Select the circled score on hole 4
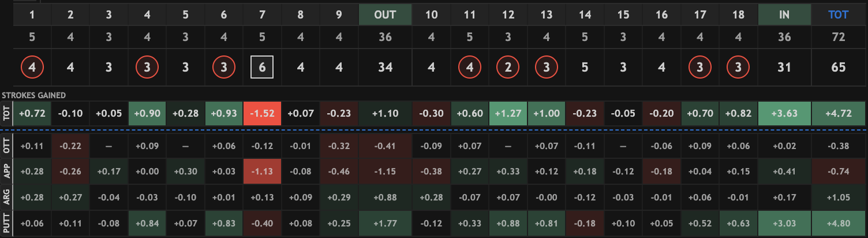The image size is (868, 238). point(147,68)
